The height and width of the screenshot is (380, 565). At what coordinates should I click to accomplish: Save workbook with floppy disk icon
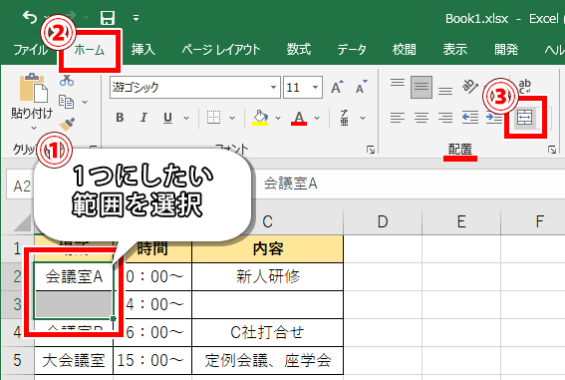click(107, 18)
